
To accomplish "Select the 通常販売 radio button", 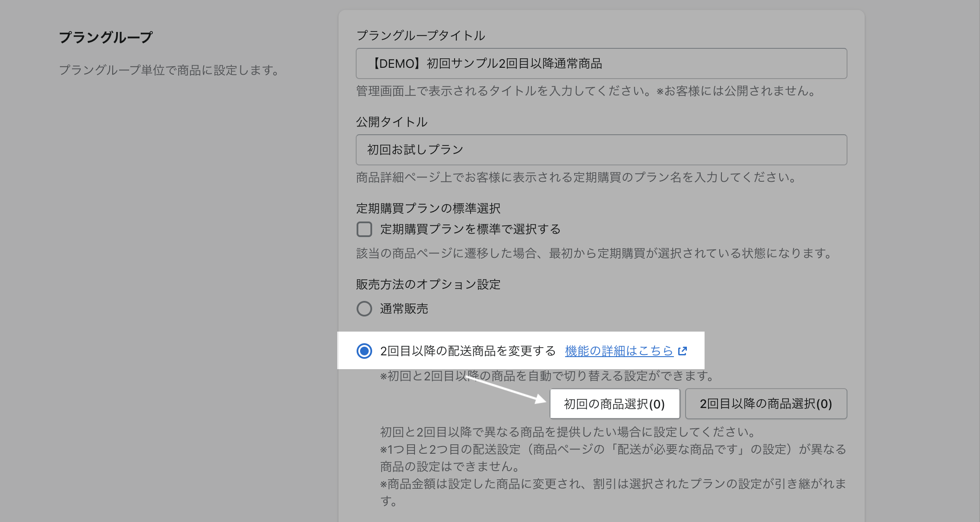I will pyautogui.click(x=364, y=309).
